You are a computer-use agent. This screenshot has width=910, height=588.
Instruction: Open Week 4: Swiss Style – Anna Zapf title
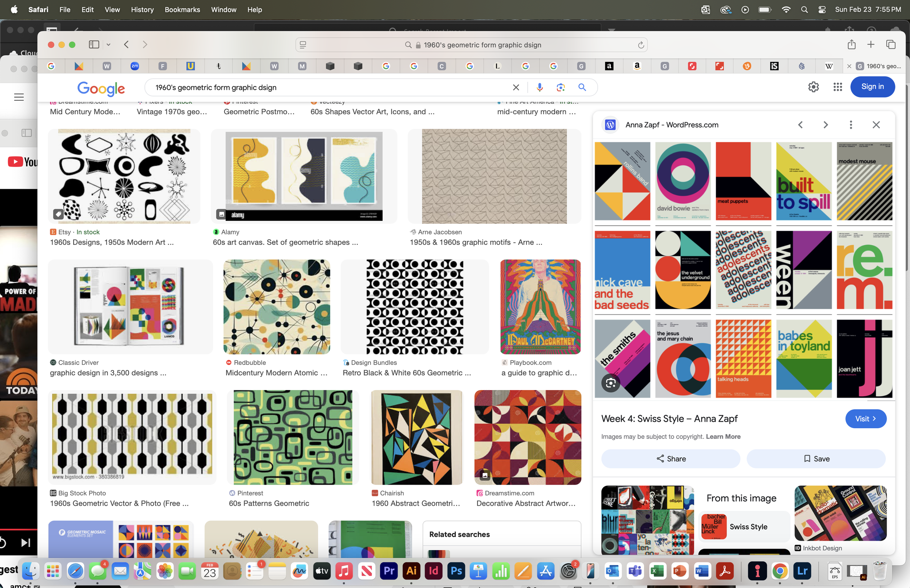669,419
